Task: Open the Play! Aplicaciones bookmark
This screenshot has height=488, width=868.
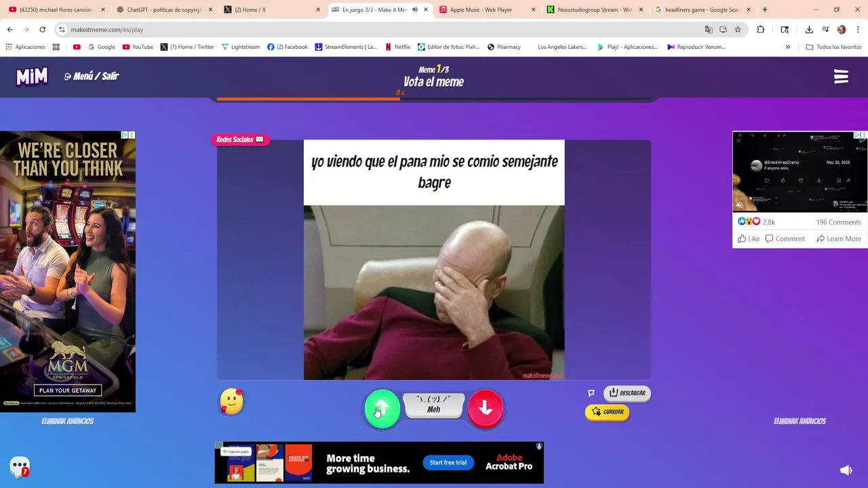Action: pyautogui.click(x=627, y=47)
